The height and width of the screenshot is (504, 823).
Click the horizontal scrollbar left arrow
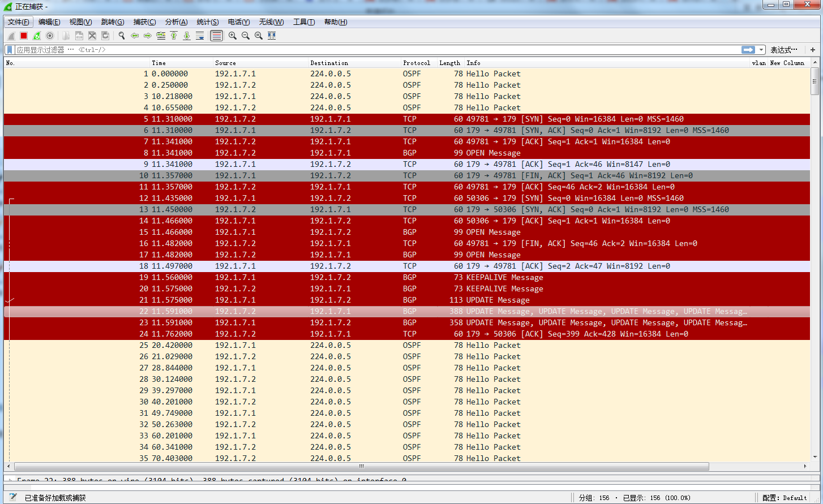(8, 467)
